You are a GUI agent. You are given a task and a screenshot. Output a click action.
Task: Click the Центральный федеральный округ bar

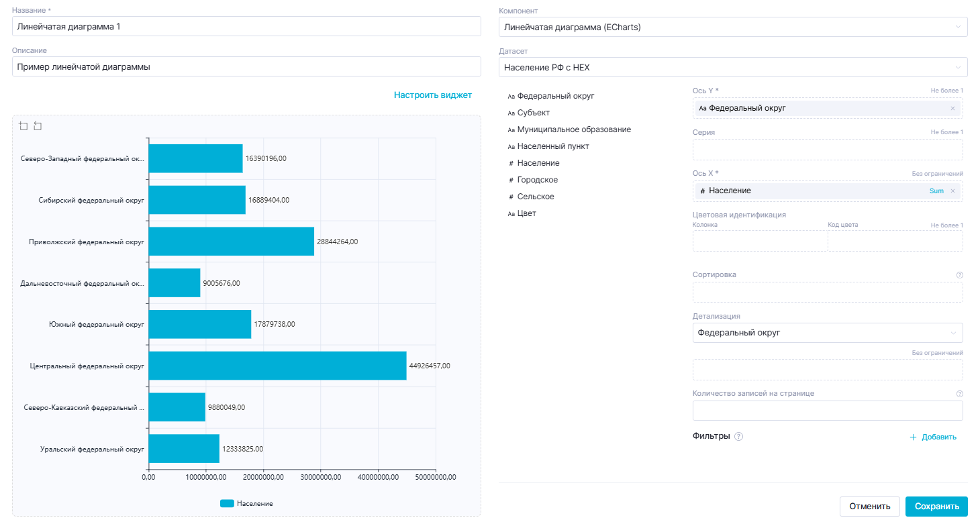click(277, 366)
